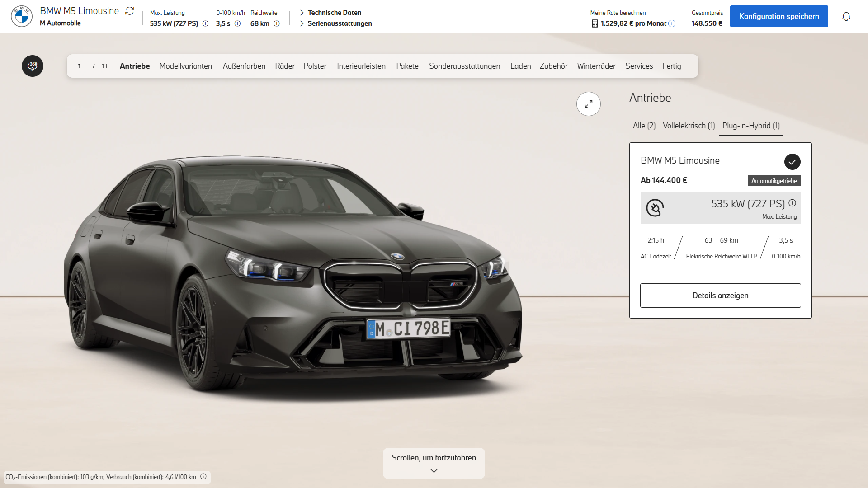Click info icon beside monthly rate

pyautogui.click(x=672, y=23)
